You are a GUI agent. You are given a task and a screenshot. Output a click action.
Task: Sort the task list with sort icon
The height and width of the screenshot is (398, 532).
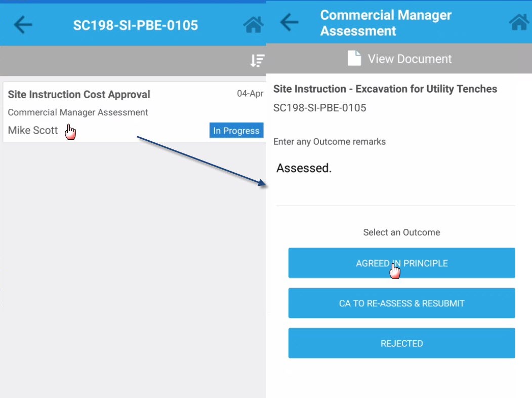(257, 60)
